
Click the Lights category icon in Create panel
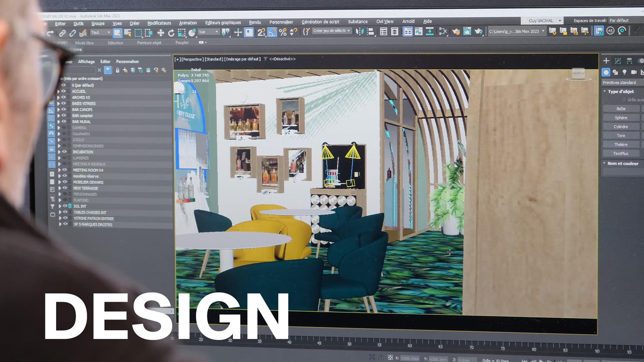pyautogui.click(x=624, y=72)
